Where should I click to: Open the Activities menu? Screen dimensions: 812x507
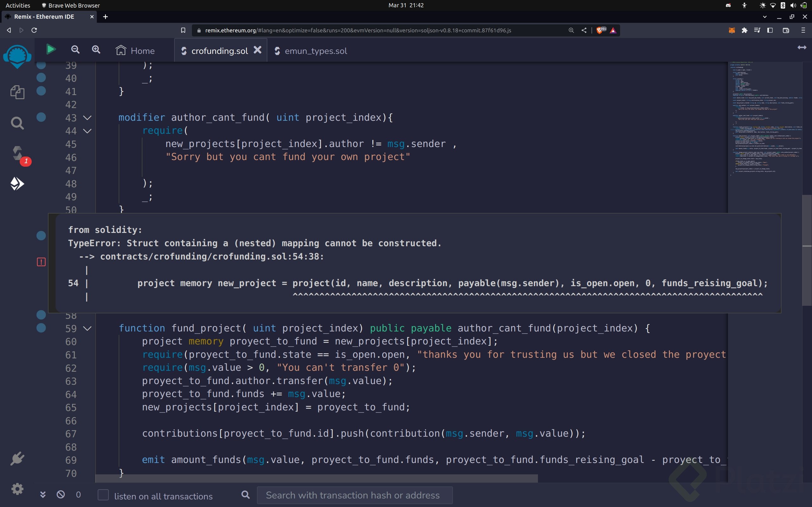(x=18, y=5)
